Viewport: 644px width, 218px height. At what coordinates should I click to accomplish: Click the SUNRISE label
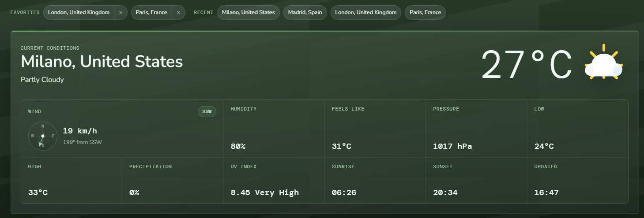point(343,166)
